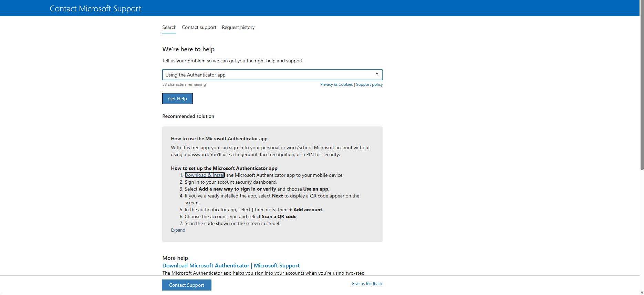
Task: Click the step mentioning 'Use an app'
Action: tap(257, 189)
